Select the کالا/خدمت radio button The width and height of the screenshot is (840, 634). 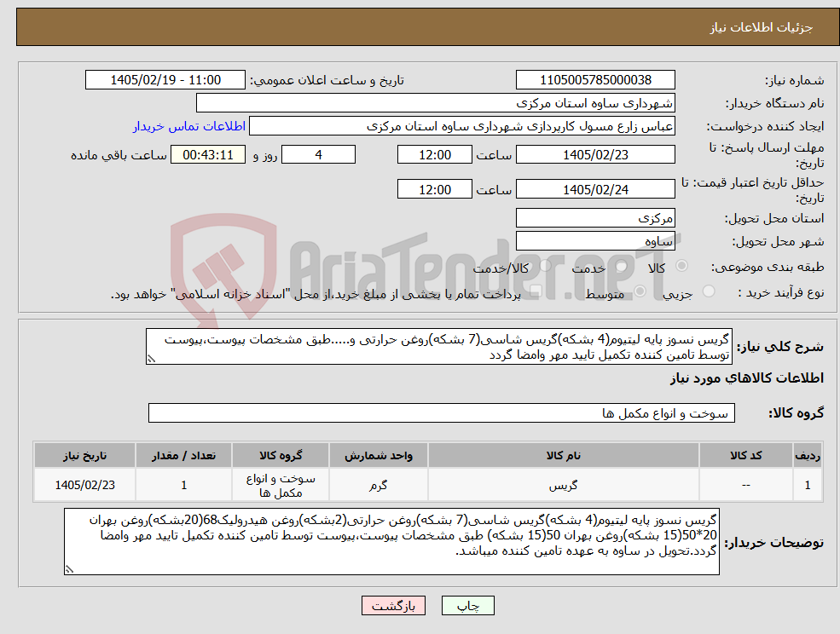(545, 266)
